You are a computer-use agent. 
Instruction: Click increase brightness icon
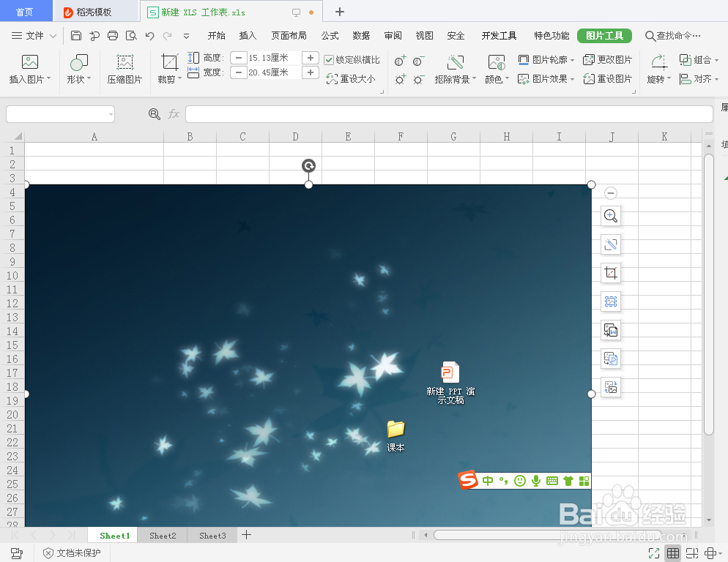coord(400,79)
